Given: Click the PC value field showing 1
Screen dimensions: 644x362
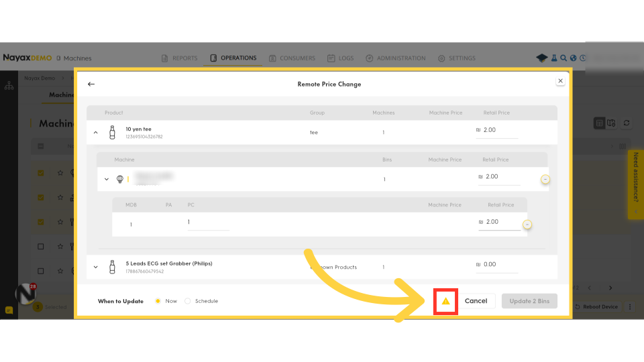Looking at the screenshot, I should (208, 223).
